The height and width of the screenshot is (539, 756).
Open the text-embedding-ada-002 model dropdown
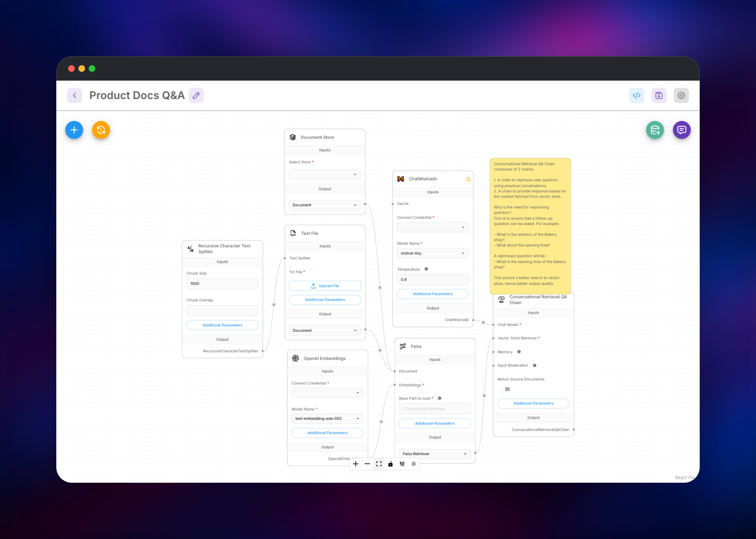click(327, 419)
